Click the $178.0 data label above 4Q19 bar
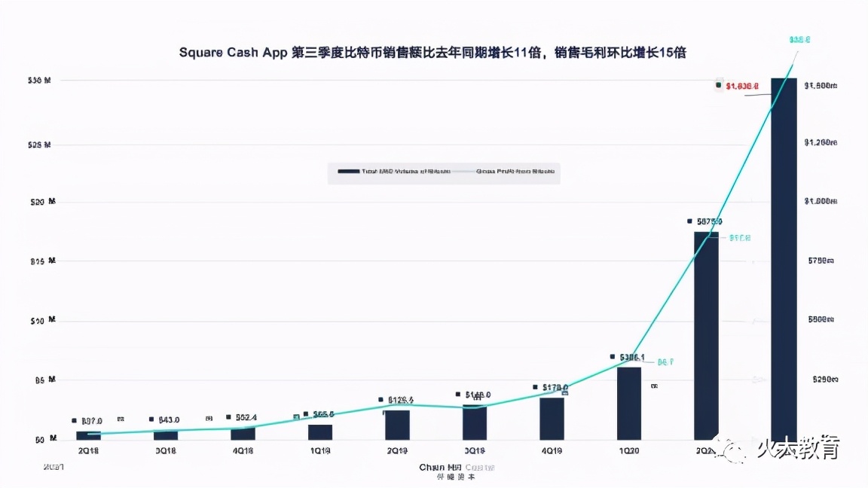The height and width of the screenshot is (488, 868). tap(555, 388)
